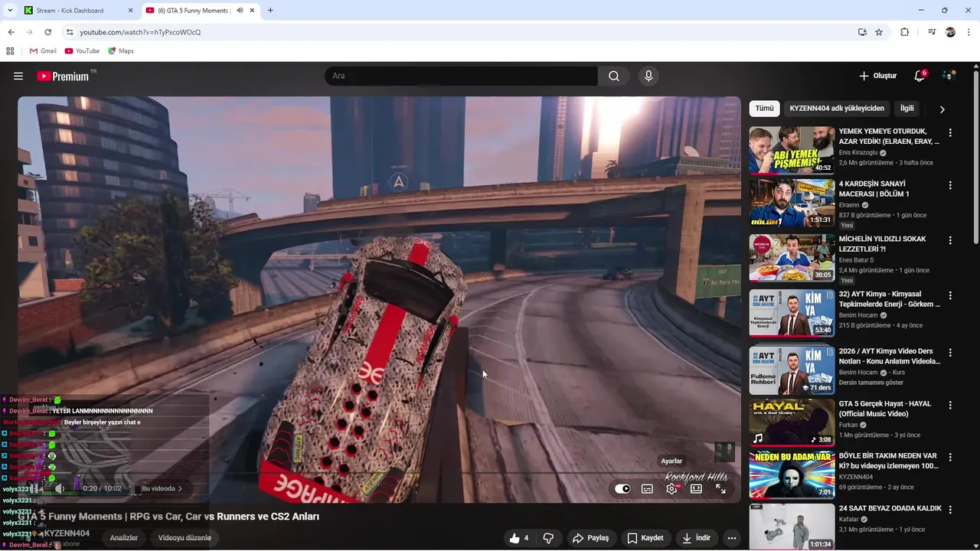This screenshot has height=551, width=980.
Task: Open options for 2026 / AYT Kimya playlist
Action: [950, 353]
